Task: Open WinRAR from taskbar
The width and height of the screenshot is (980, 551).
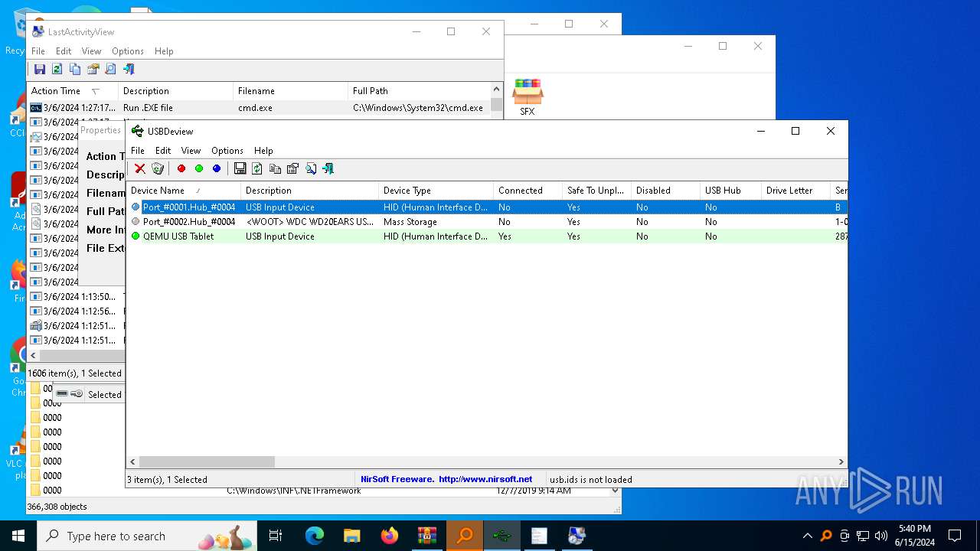Action: (427, 536)
